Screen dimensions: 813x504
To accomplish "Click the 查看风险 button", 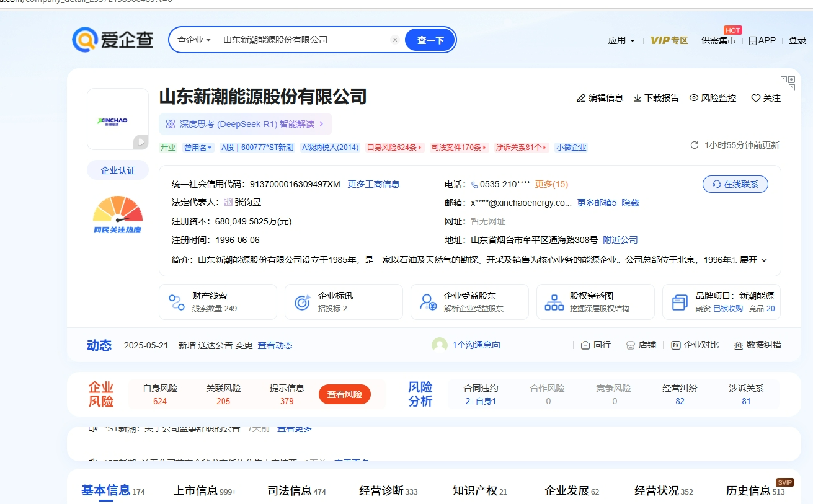I will click(x=345, y=394).
